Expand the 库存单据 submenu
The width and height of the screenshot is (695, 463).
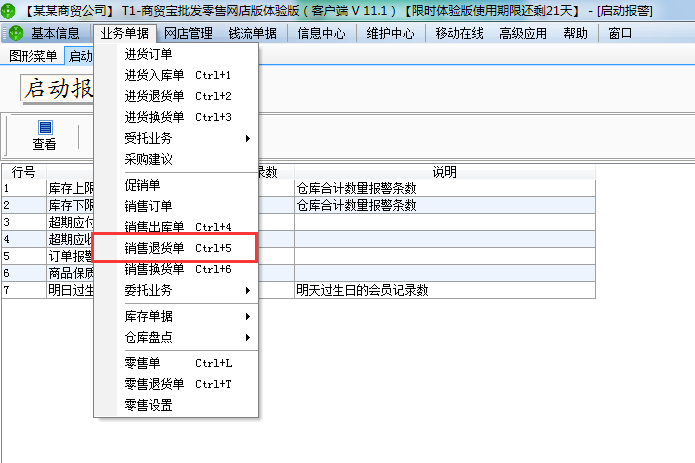[176, 316]
